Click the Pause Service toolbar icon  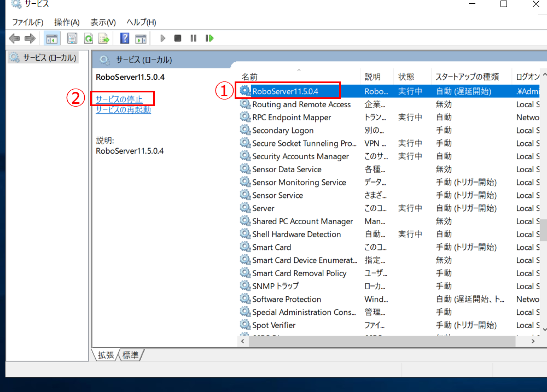[x=194, y=38]
